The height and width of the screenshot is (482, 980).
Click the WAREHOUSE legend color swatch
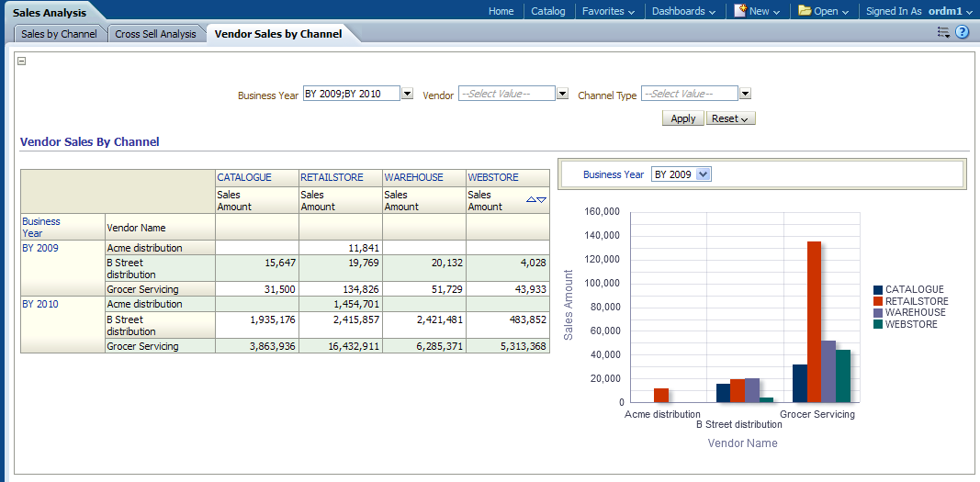coord(878,313)
